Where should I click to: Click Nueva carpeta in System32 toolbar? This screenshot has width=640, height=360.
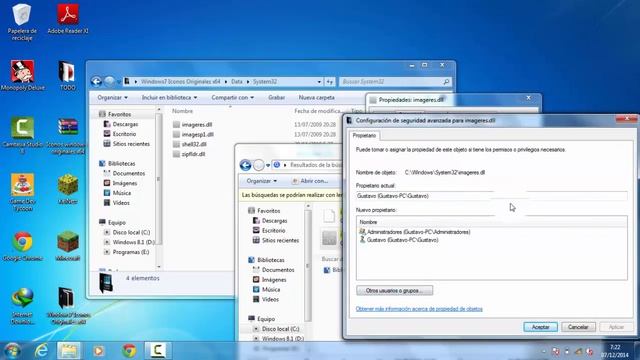pos(316,98)
